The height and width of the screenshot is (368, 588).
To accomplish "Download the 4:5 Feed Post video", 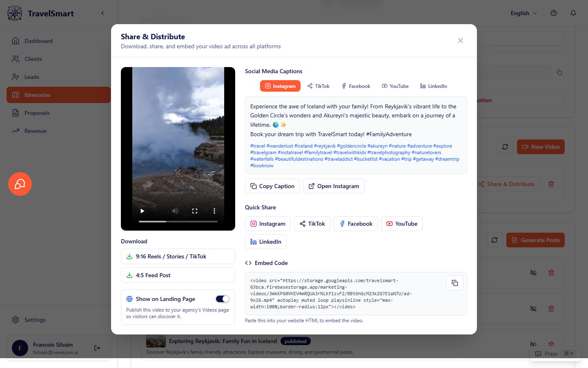I will point(178,275).
